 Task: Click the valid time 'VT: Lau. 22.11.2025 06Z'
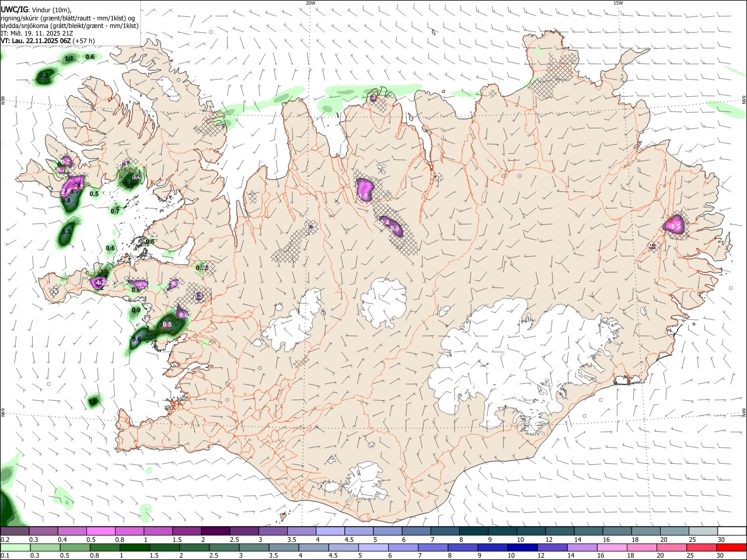36,41
